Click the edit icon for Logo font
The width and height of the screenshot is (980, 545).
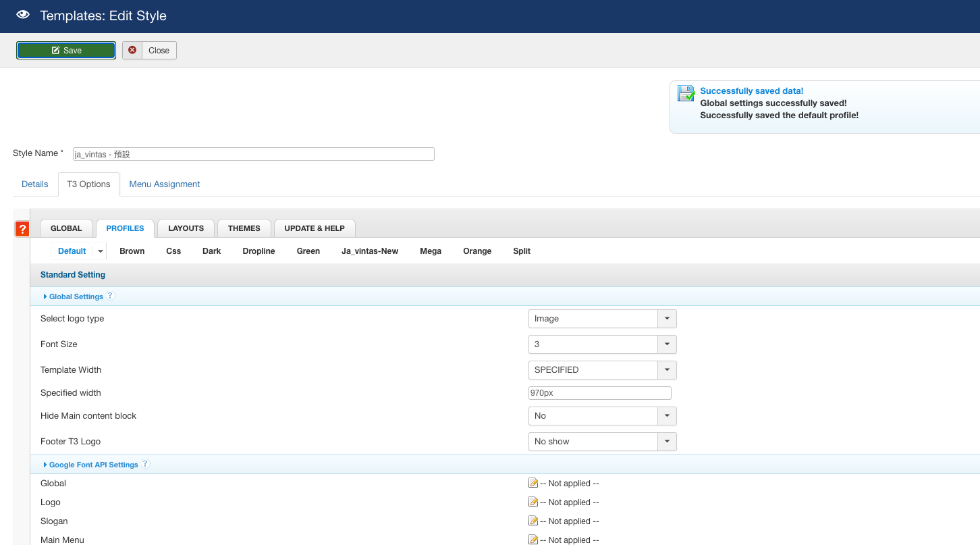coord(533,502)
